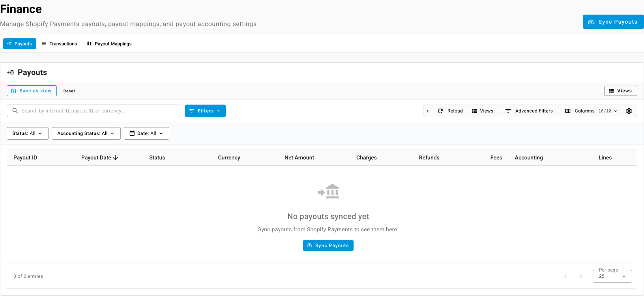
Task: Open the Per page dropdown
Action: pyautogui.click(x=612, y=276)
